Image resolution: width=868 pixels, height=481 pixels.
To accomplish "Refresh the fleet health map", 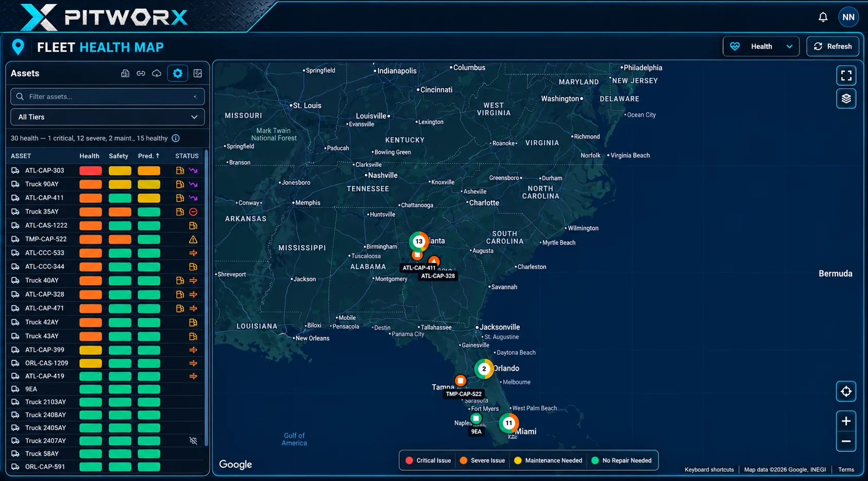I will click(x=832, y=46).
